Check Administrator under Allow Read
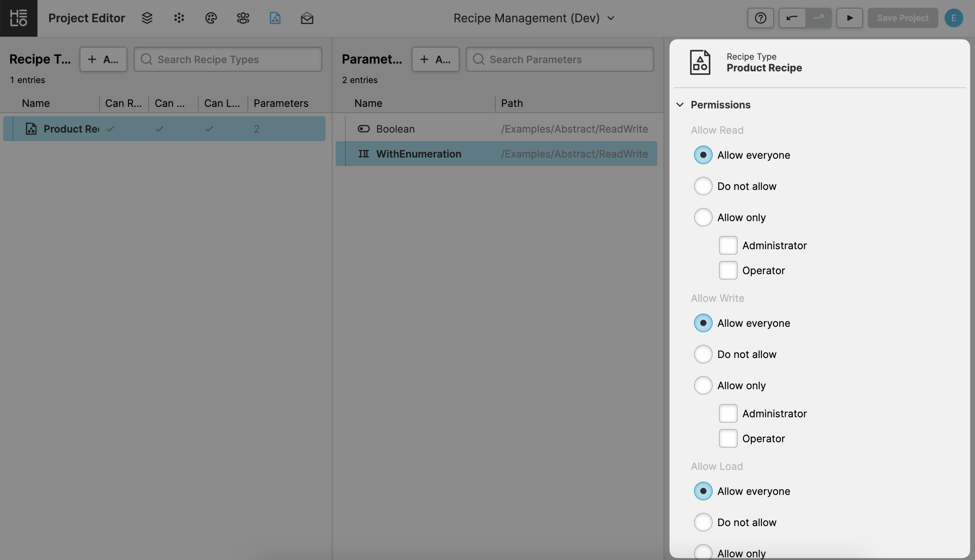The image size is (975, 560). click(x=728, y=245)
